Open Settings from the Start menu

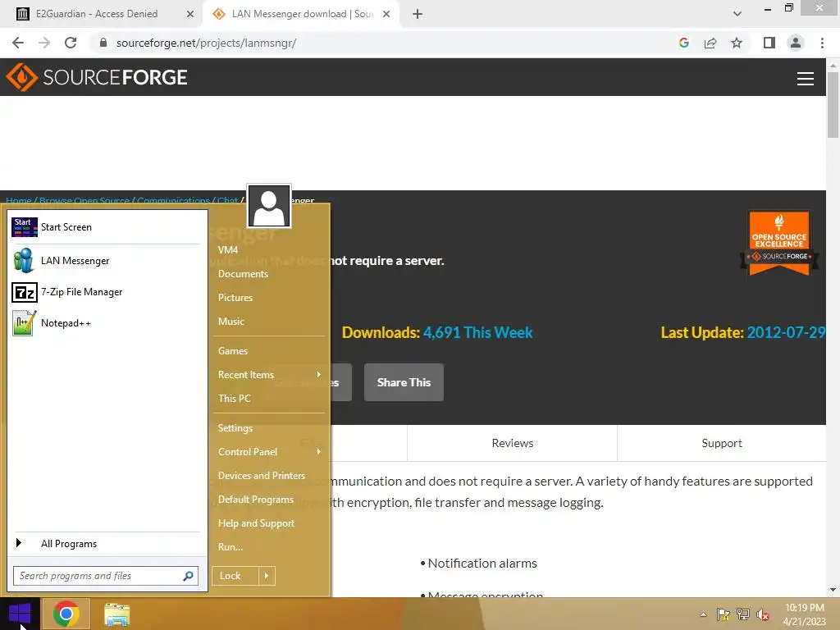[x=235, y=428]
